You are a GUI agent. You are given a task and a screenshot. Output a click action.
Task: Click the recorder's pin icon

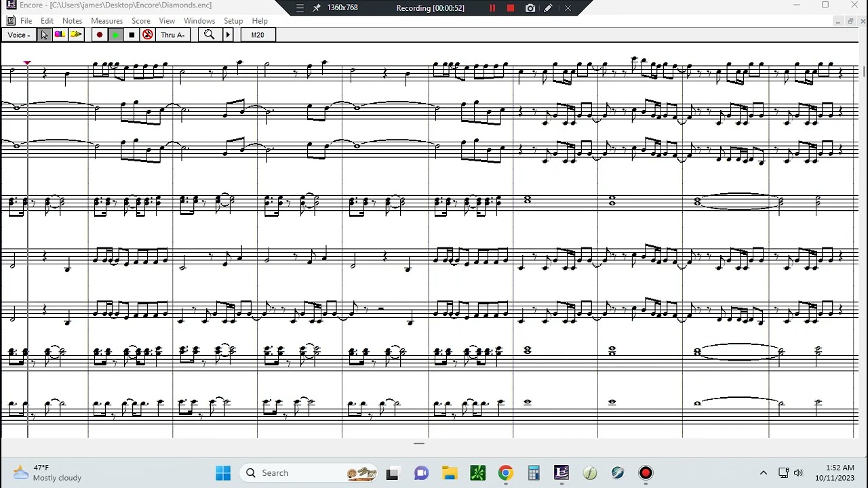[x=316, y=8]
